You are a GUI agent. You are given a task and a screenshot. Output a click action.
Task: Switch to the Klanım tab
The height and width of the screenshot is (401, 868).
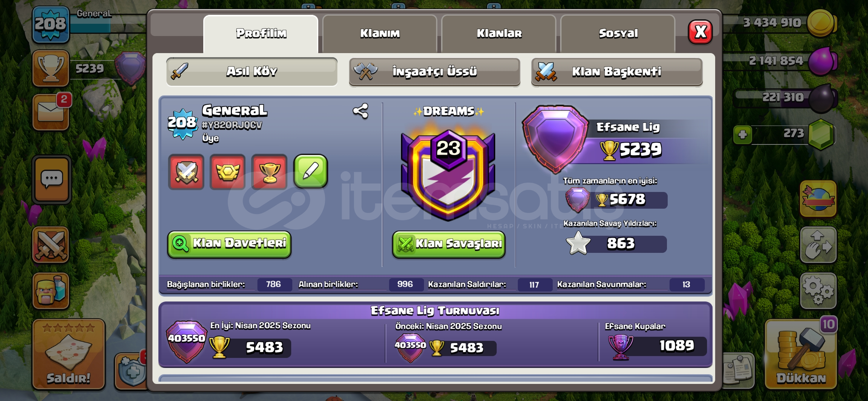380,34
